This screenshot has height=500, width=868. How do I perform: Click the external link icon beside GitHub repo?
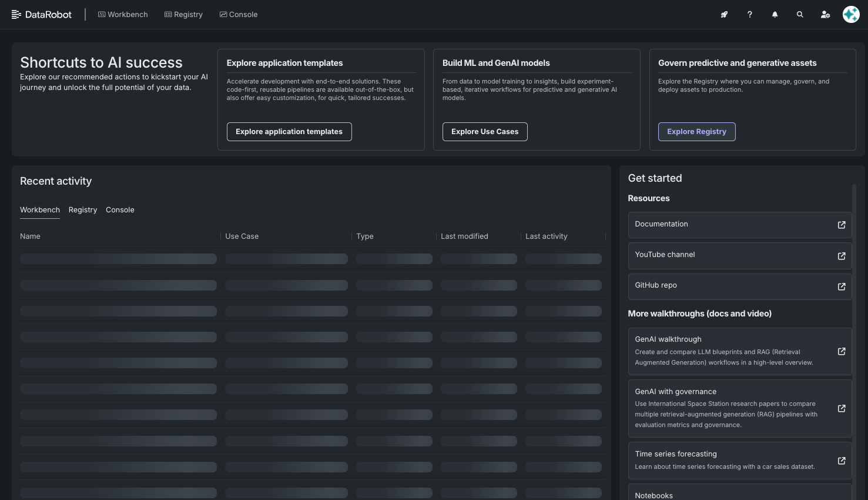841,286
